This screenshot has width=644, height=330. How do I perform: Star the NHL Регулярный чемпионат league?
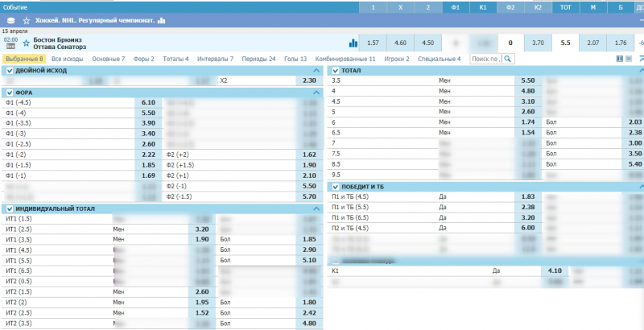27,20
